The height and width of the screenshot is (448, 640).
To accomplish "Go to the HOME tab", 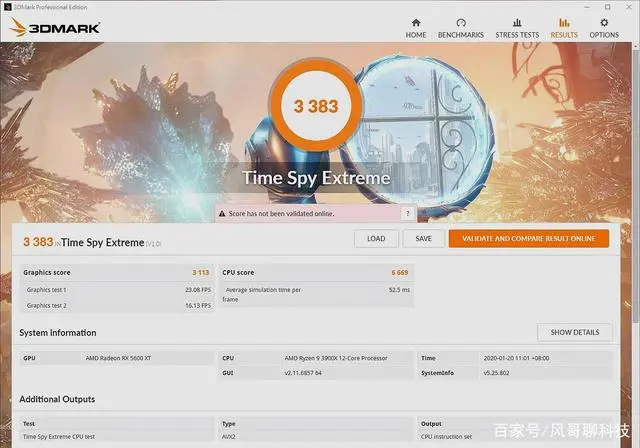I will tap(416, 29).
